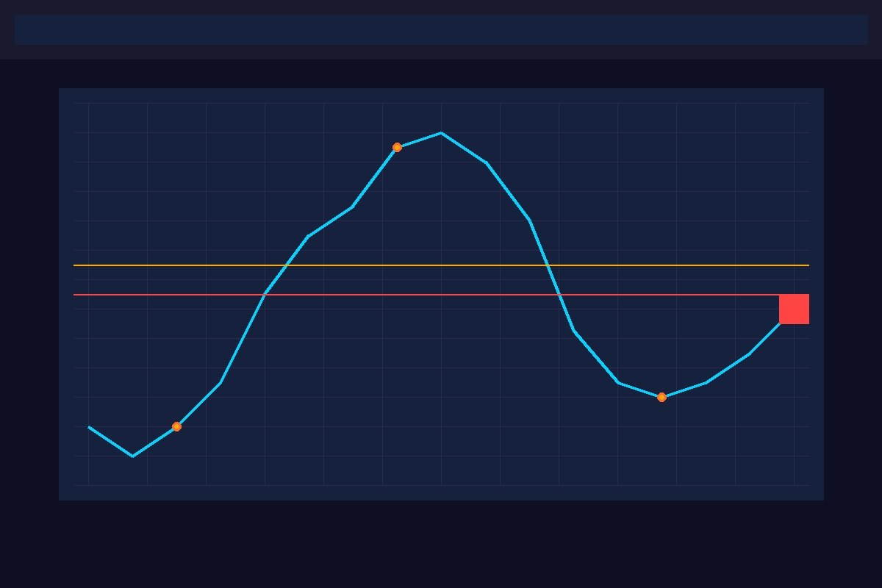Click the empty dark blue top bar

point(441,29)
